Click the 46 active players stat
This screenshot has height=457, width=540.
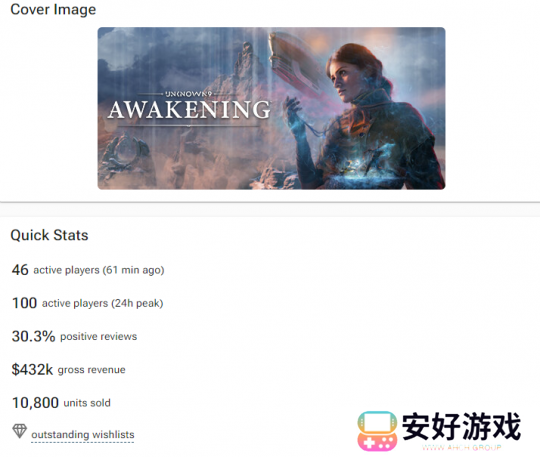pos(88,270)
